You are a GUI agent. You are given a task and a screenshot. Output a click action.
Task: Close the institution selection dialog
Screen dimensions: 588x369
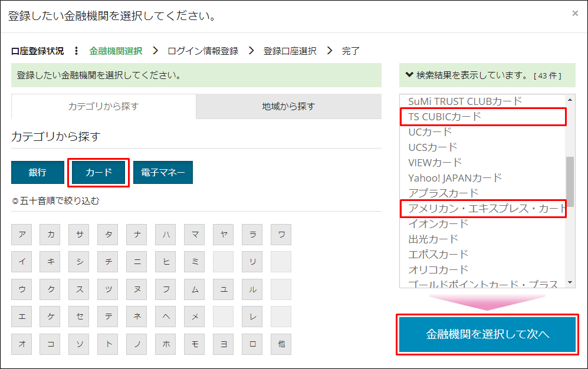[x=575, y=13]
